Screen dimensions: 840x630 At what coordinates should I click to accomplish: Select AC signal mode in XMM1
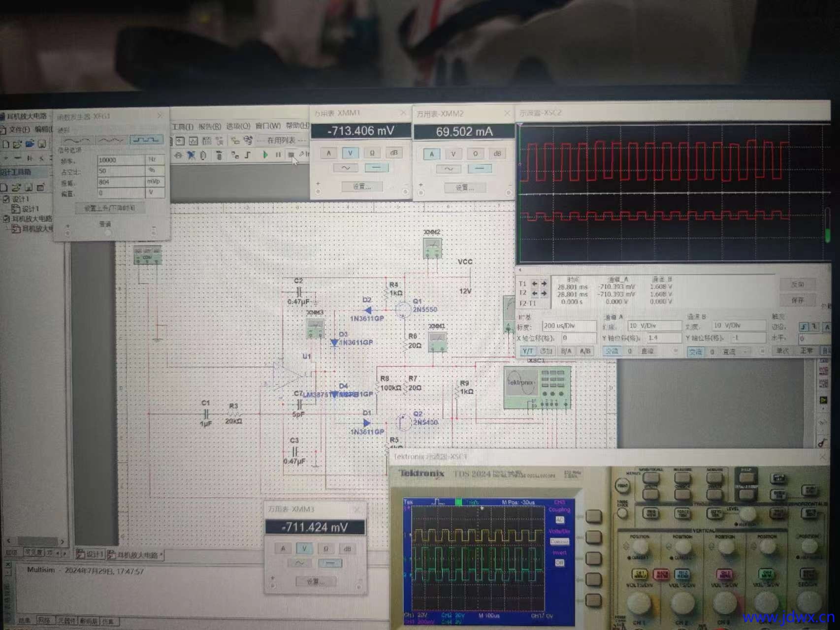point(346,168)
